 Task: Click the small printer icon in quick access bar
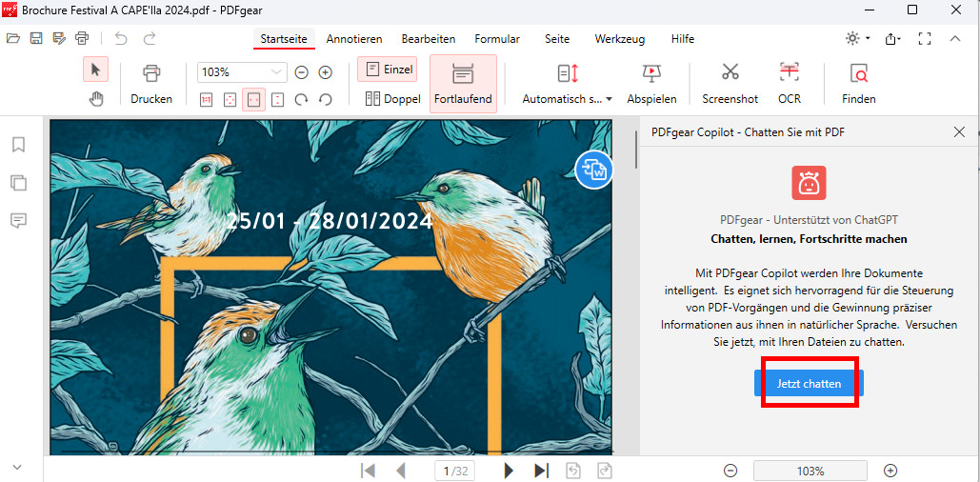pos(82,39)
